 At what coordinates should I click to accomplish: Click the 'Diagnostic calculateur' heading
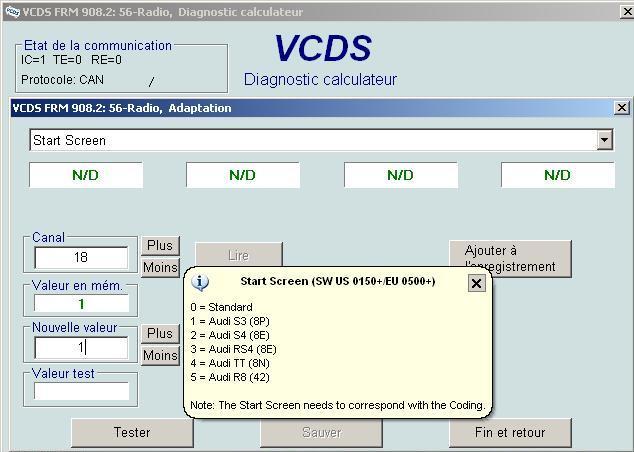(x=320, y=79)
